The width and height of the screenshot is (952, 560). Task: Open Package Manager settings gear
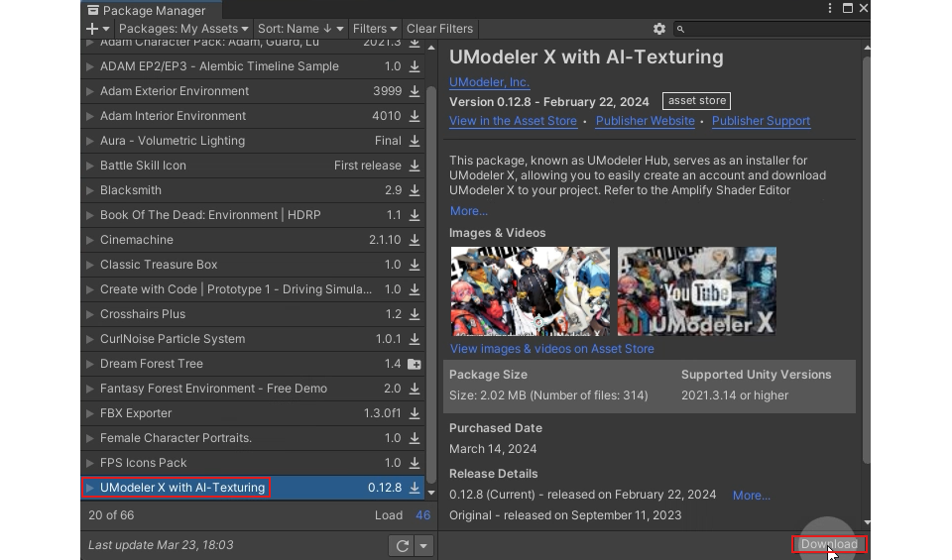click(x=659, y=29)
